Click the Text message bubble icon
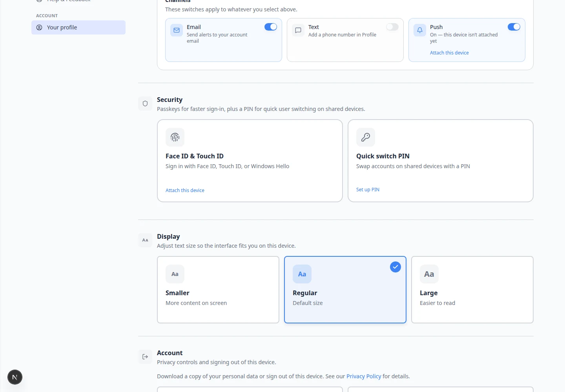 298,30
